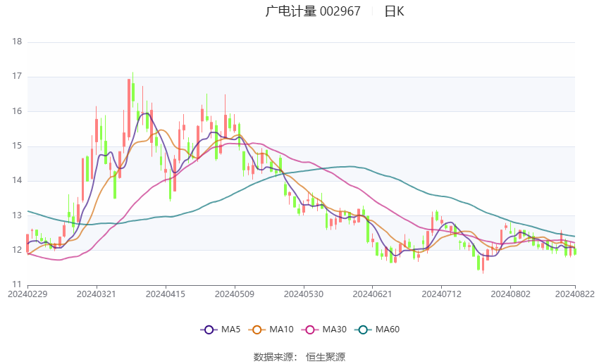Click the x-axis date 20240802
The height and width of the screenshot is (364, 599).
point(511,294)
